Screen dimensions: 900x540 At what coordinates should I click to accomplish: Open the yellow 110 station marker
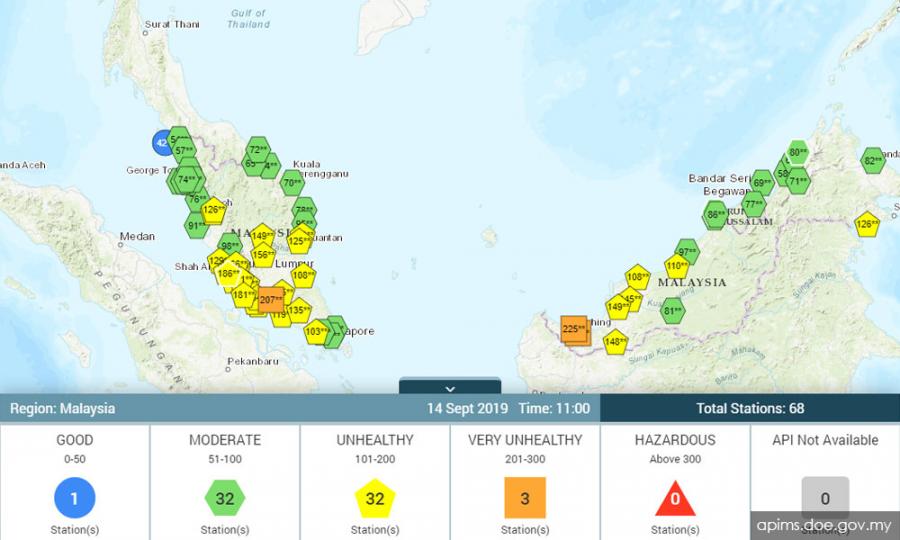[677, 267]
